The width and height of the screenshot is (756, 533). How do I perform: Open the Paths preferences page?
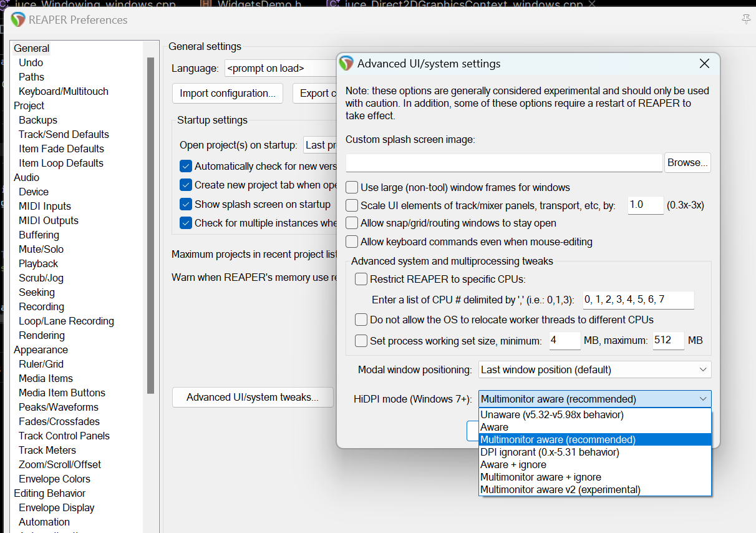coord(31,77)
